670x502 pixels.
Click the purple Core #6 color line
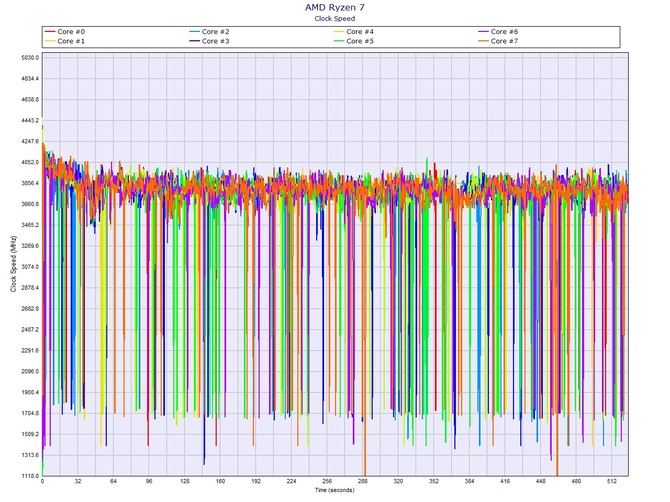tap(483, 32)
